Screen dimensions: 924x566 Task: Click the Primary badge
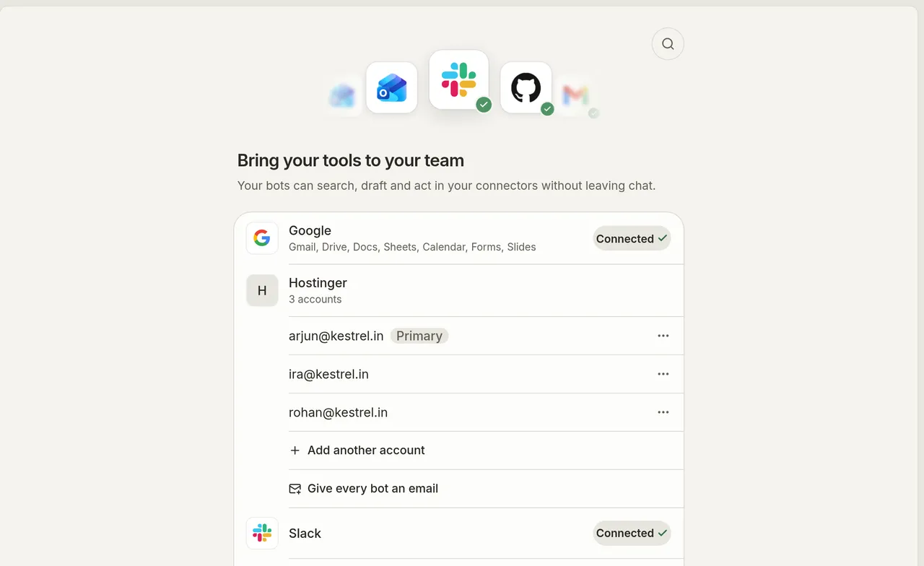(x=419, y=336)
